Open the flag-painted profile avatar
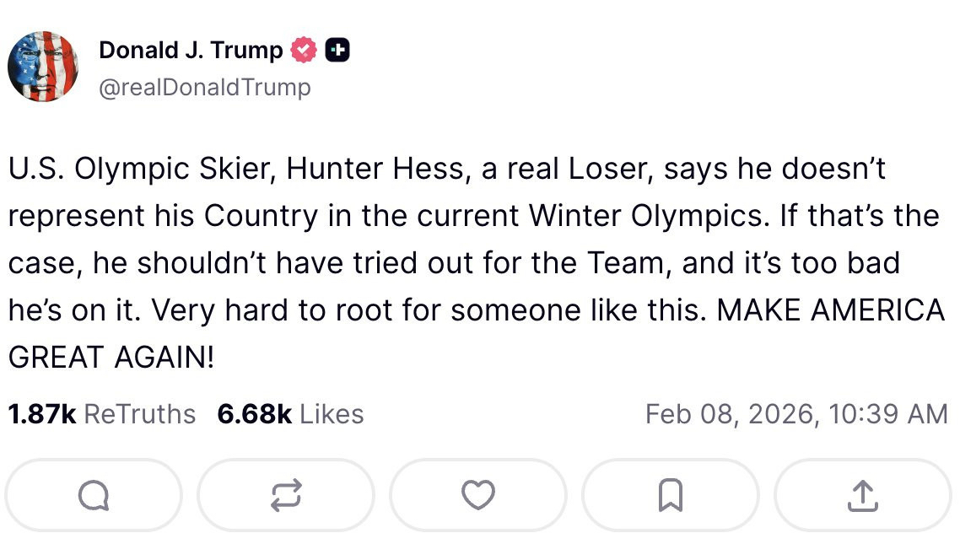 pyautogui.click(x=43, y=67)
